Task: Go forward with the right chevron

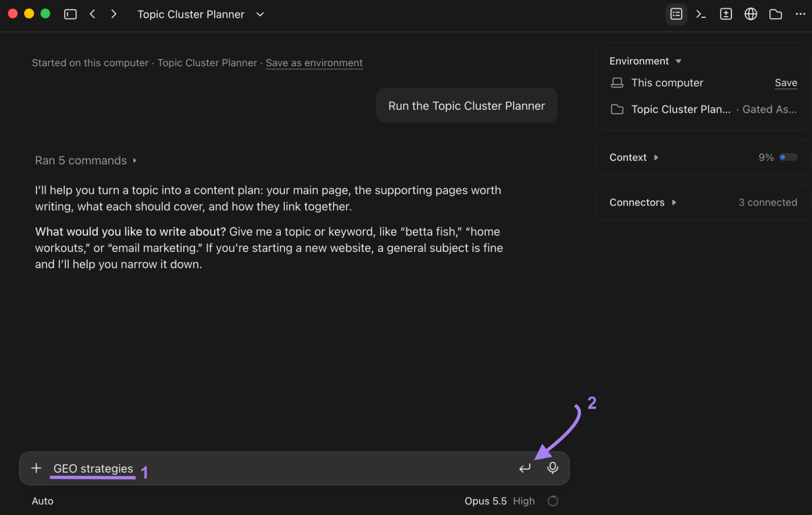Action: click(x=114, y=14)
